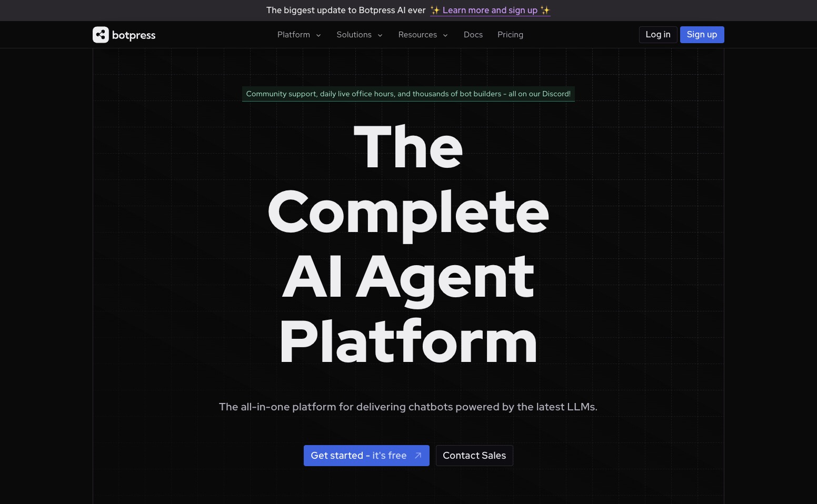Open the Solutions menu label

[x=354, y=35]
